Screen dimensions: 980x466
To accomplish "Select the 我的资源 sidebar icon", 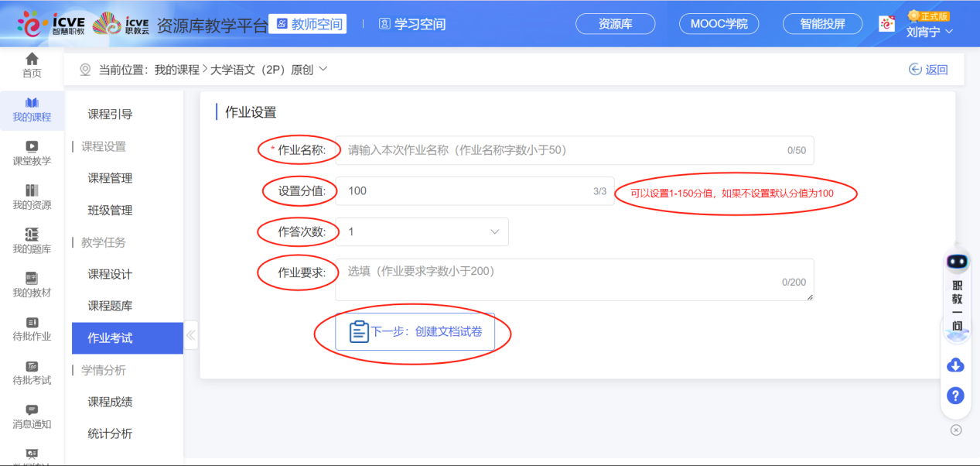I will coord(31,197).
